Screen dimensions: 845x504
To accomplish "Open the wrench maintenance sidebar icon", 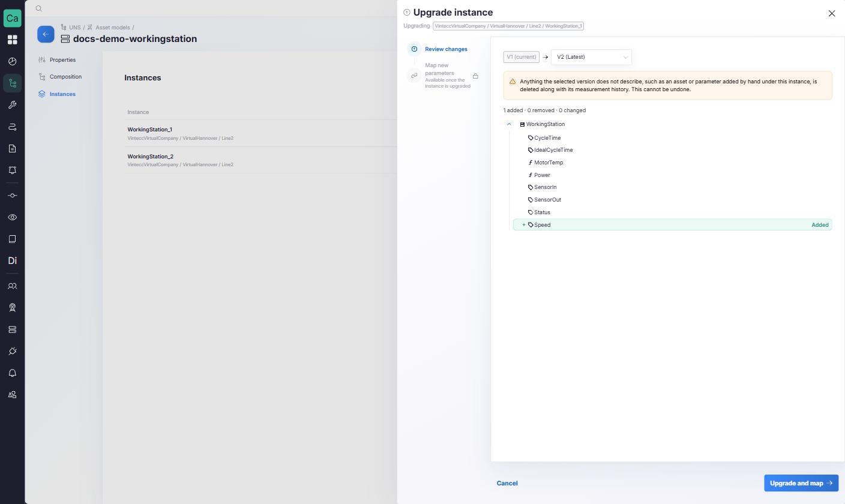I will 12,105.
